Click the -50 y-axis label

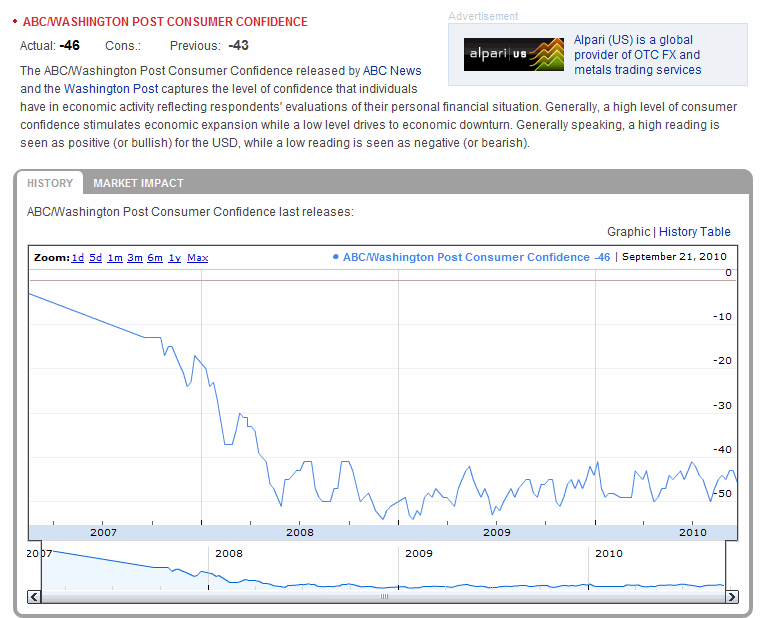pyautogui.click(x=722, y=493)
